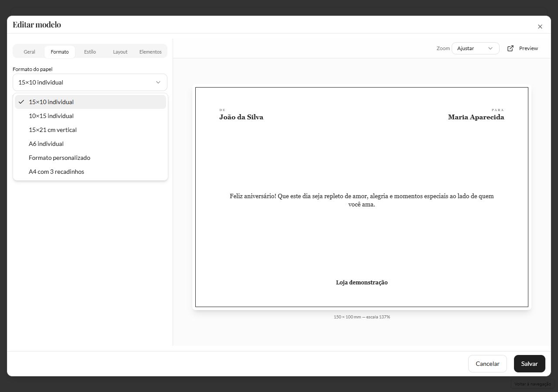Select the A6 individual format
This screenshot has height=392, width=558.
pyautogui.click(x=90, y=144)
